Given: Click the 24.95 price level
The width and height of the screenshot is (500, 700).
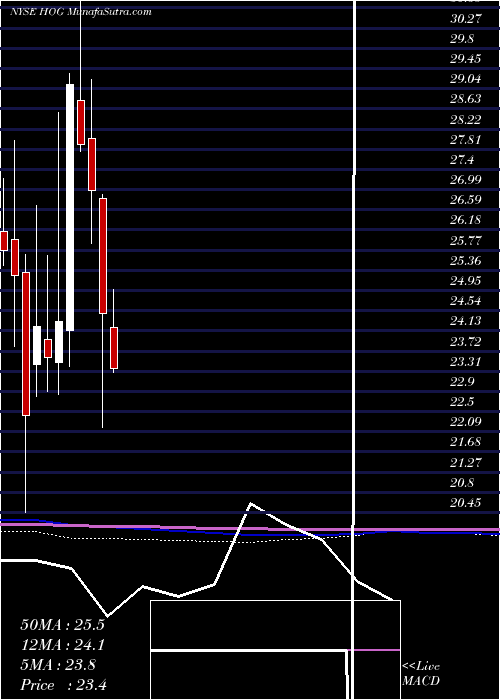Looking at the screenshot, I should click(x=466, y=281).
